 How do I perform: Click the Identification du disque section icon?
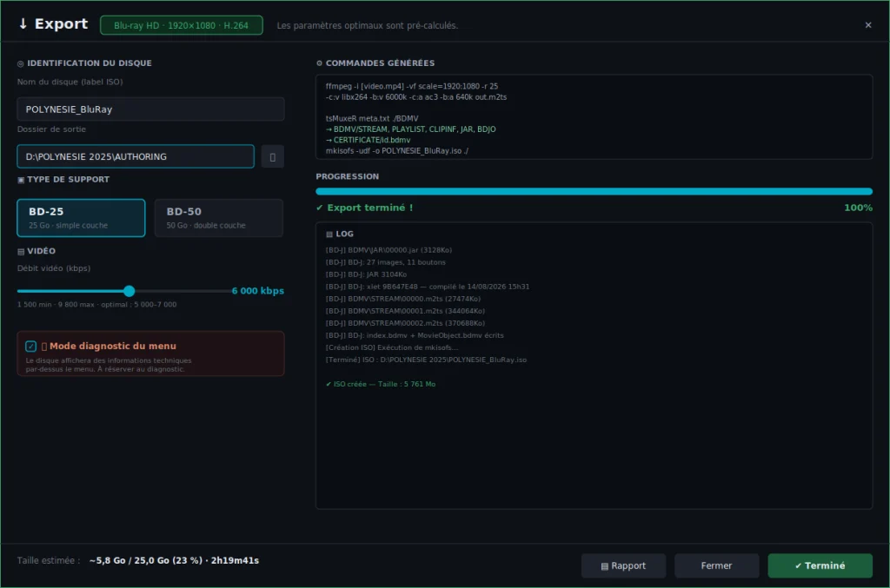coord(21,63)
